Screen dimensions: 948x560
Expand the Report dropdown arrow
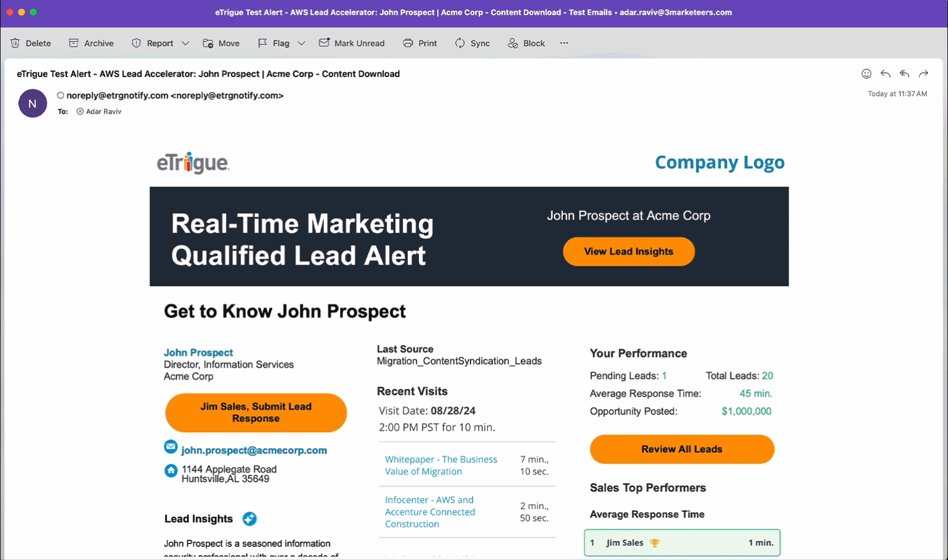pos(185,43)
